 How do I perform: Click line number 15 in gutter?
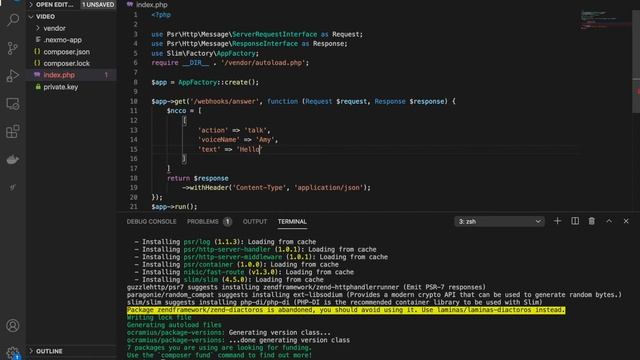click(x=134, y=149)
